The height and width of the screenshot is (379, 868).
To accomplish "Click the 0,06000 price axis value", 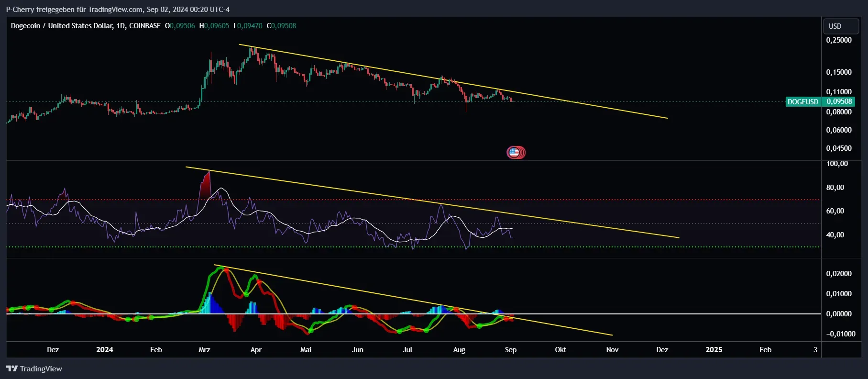I will [x=839, y=130].
